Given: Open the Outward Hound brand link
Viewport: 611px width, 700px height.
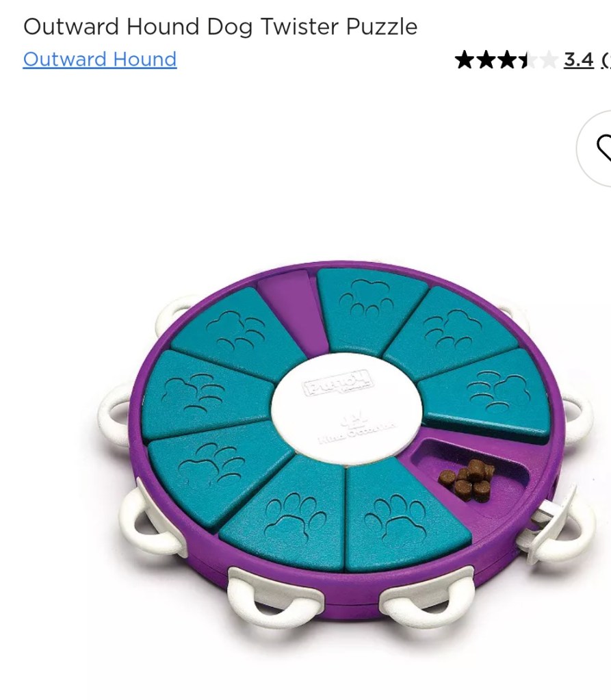Looking at the screenshot, I should 100,60.
